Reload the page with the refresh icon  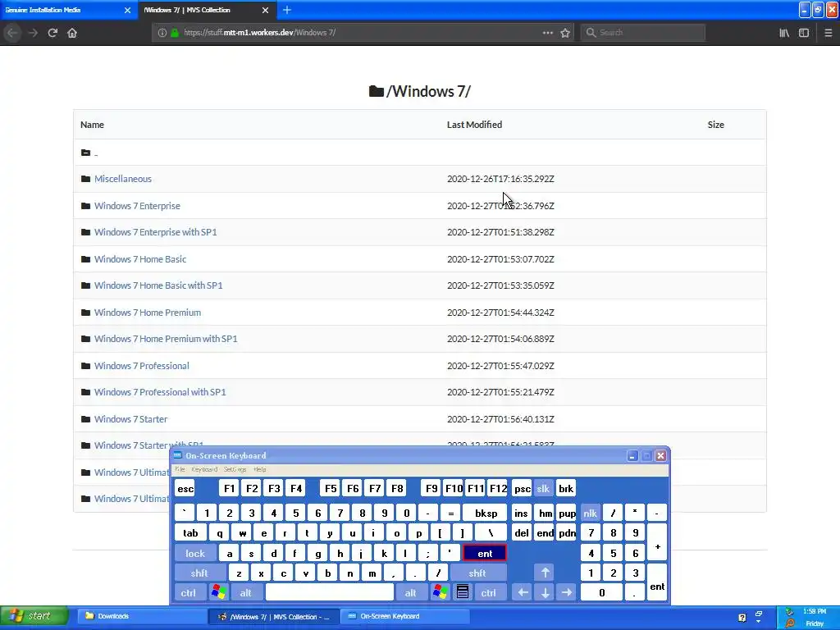tap(52, 33)
